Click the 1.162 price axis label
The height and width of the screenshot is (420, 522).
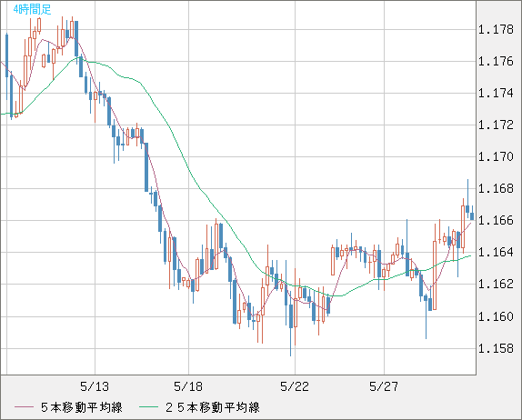point(496,284)
